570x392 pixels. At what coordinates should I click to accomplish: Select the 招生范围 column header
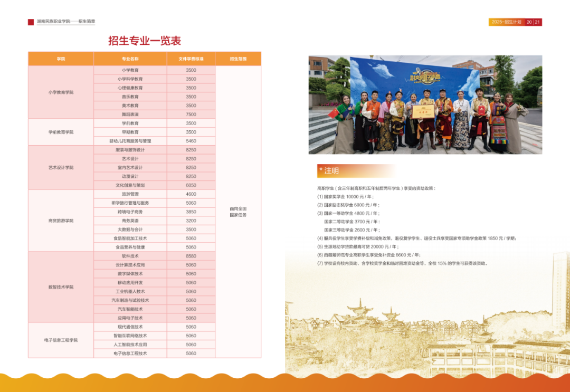[238, 59]
